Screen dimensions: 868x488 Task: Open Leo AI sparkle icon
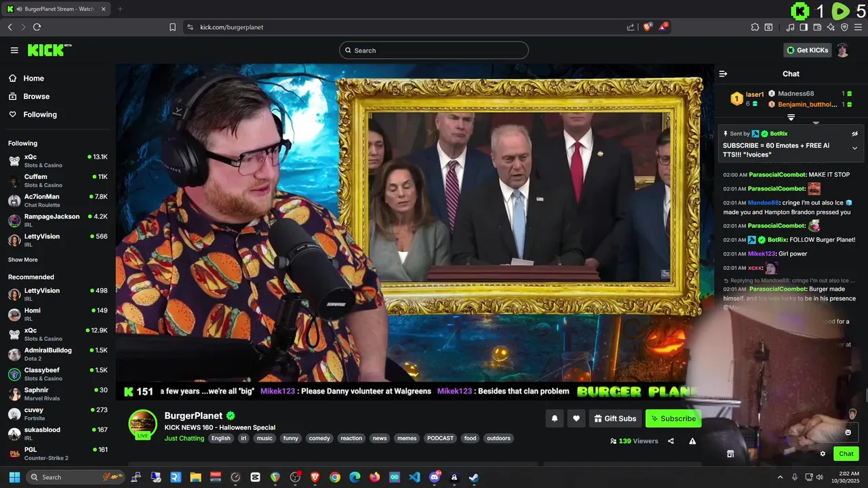tap(831, 27)
